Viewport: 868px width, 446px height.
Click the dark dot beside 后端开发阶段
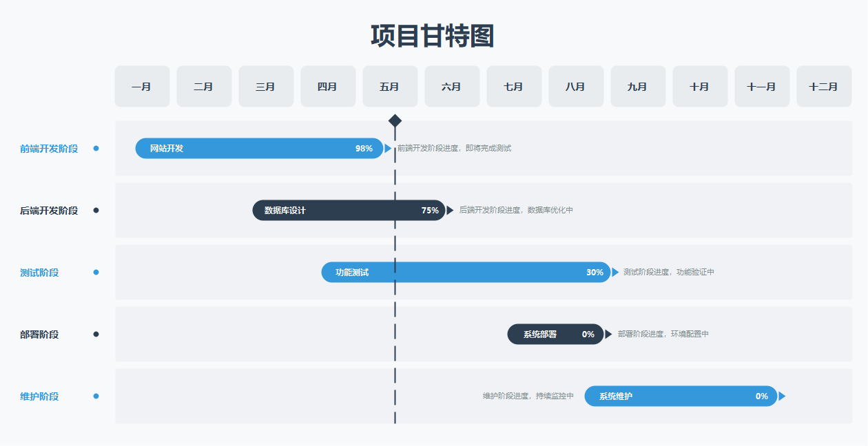[96, 210]
